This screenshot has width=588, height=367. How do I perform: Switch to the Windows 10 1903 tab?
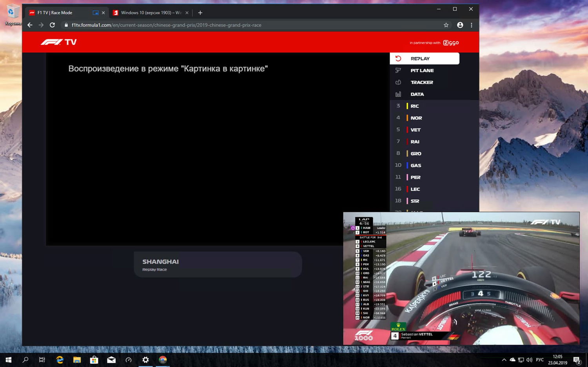tap(150, 13)
